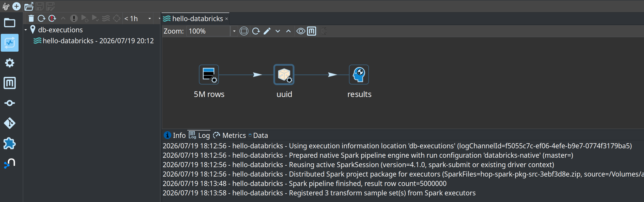This screenshot has width=644, height=202.
Task: Select the uuid transform icon
Action: [284, 75]
